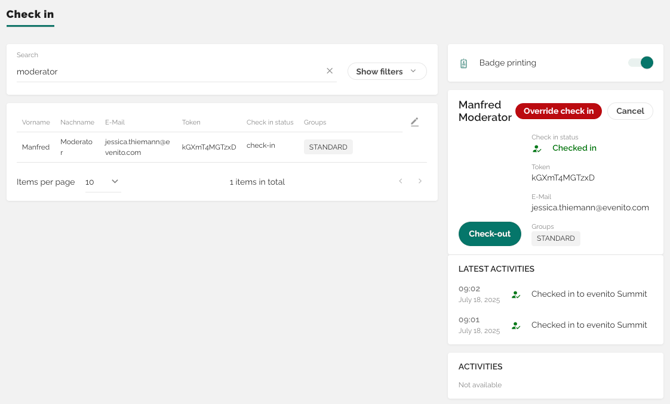Screen dimensions: 670x404
Task: Expand the Show filters dropdown
Action: (386, 71)
